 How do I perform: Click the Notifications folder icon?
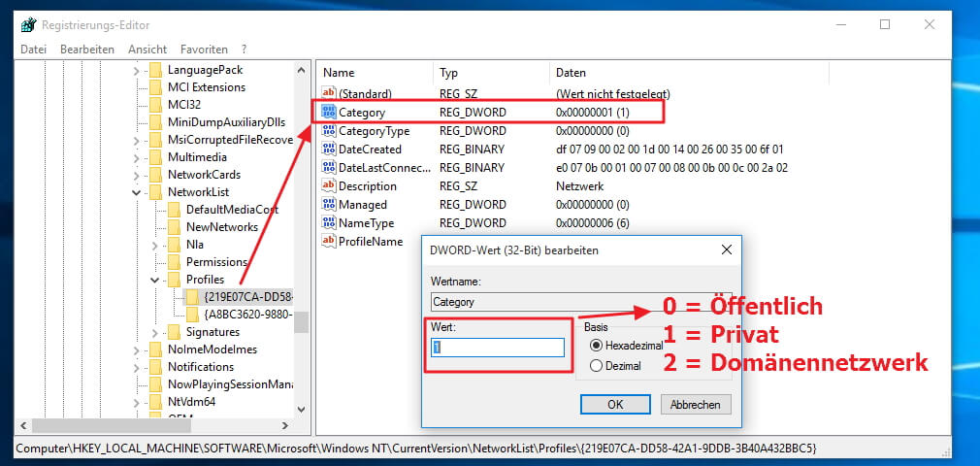pos(155,367)
